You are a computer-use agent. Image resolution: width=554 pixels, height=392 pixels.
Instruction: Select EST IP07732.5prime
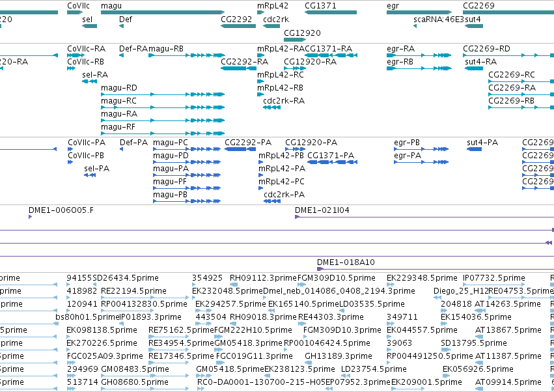[x=494, y=278]
